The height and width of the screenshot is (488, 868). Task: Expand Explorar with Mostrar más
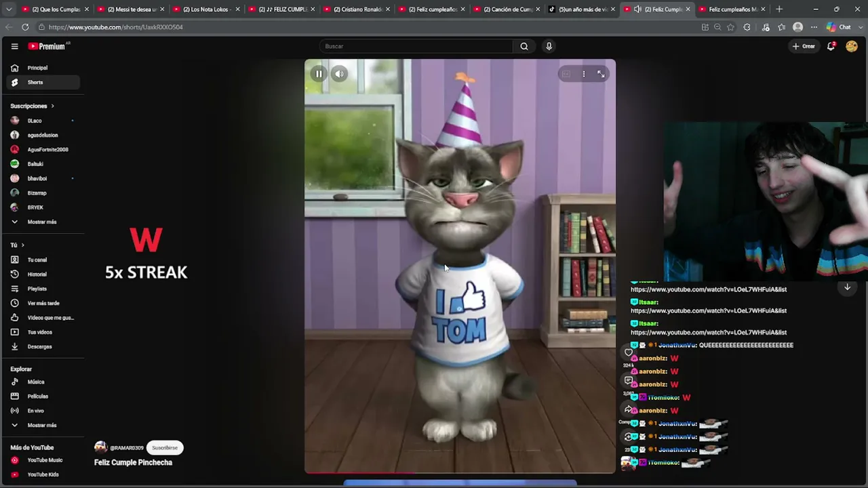click(x=43, y=425)
